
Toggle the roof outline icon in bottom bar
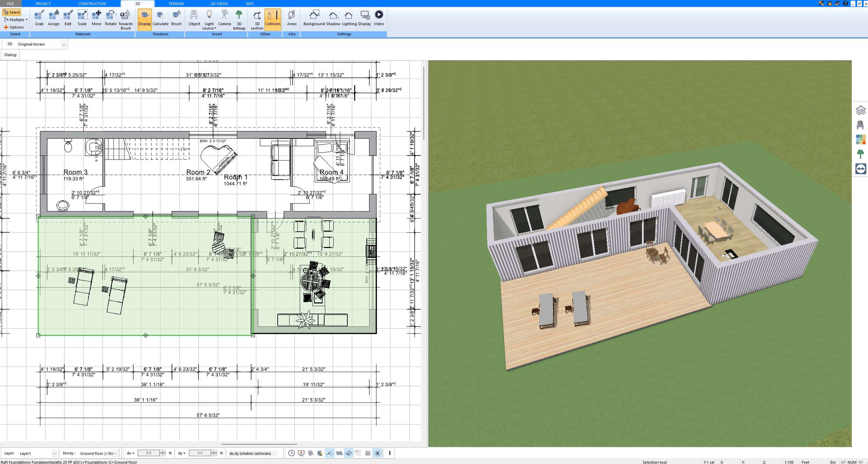(330, 453)
